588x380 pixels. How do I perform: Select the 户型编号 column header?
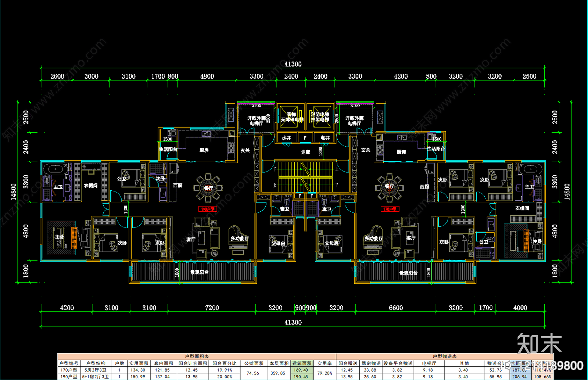[69, 363]
